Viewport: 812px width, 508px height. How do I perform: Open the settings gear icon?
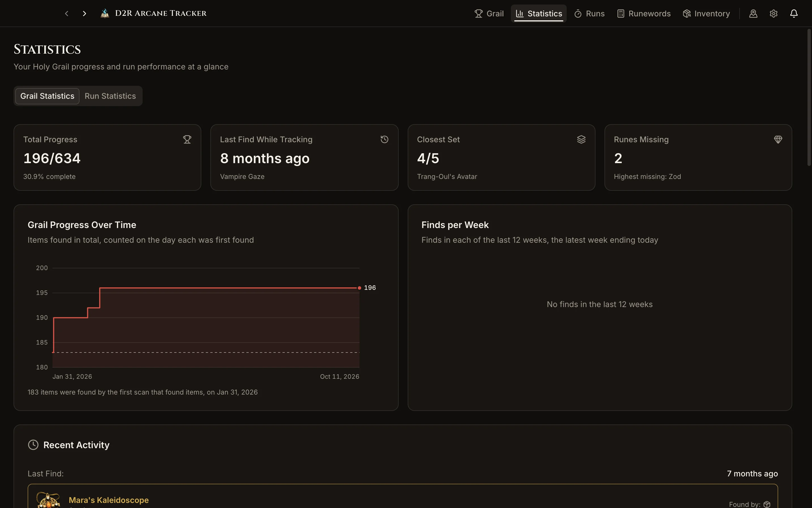(773, 14)
